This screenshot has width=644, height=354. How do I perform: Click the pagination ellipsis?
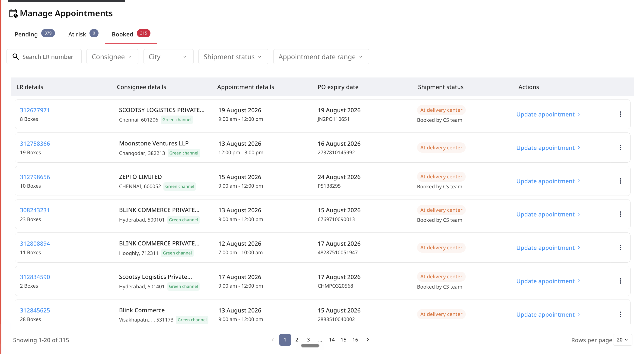click(x=320, y=340)
